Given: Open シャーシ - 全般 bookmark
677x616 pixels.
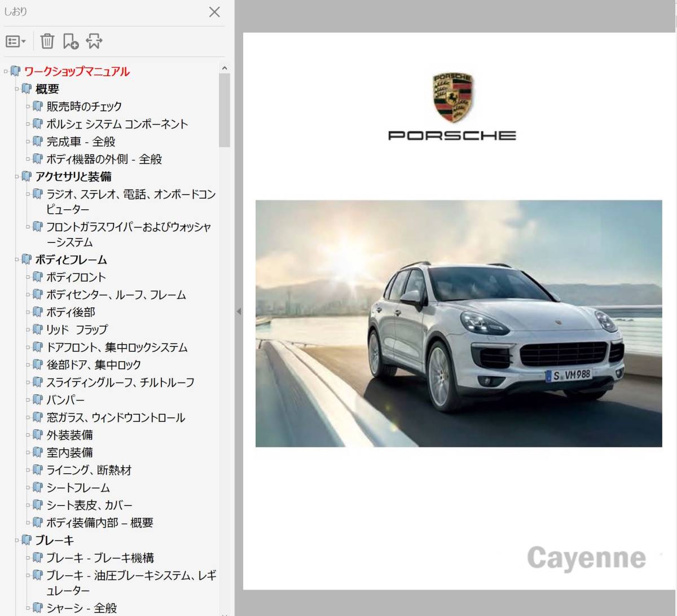Looking at the screenshot, I should 82,608.
